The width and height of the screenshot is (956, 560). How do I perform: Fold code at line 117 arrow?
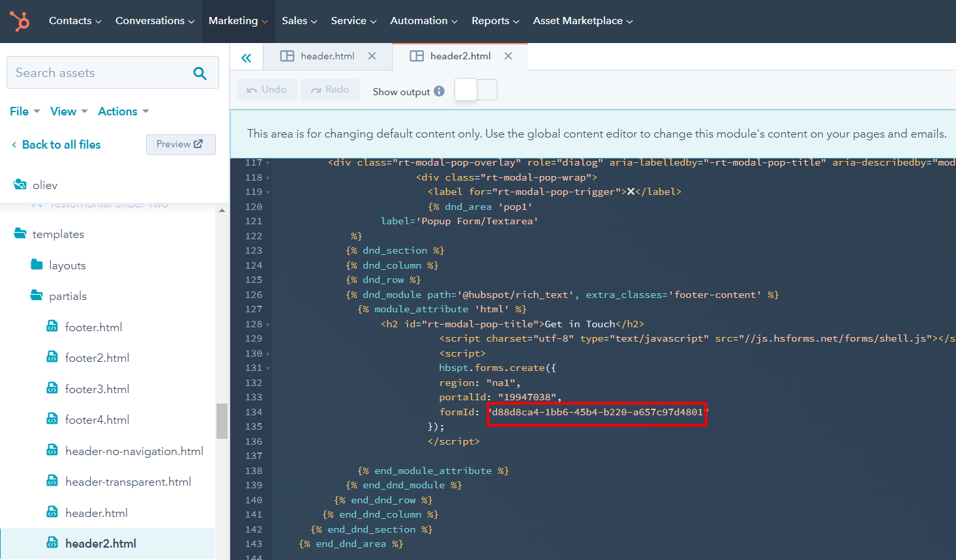click(267, 163)
